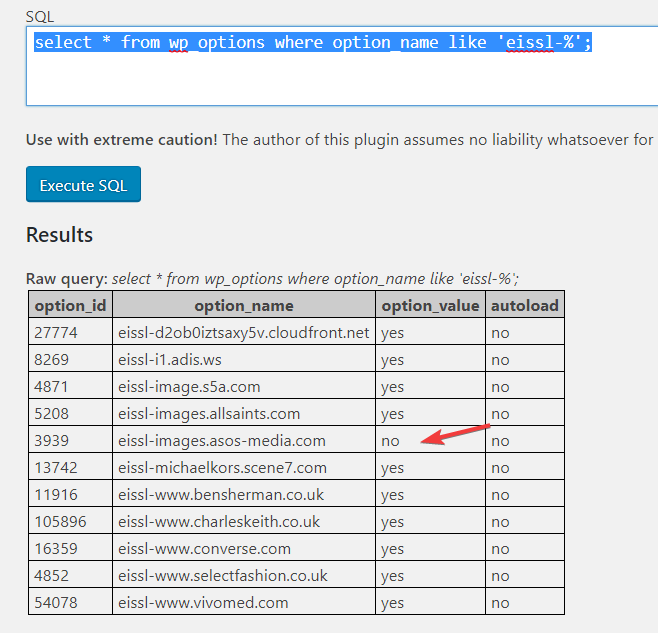The image size is (658, 633).
Task: Select the eissl-images.asos-media.com cell
Action: pyautogui.click(x=244, y=440)
